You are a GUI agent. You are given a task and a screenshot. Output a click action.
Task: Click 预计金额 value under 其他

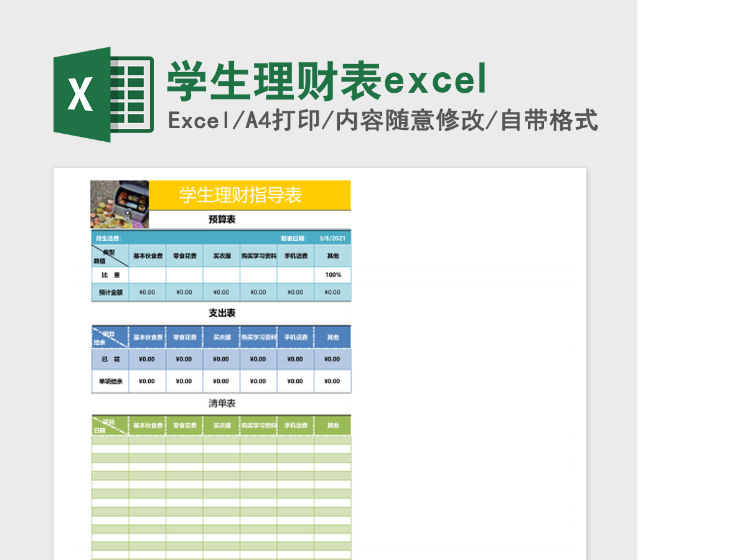pos(332,292)
